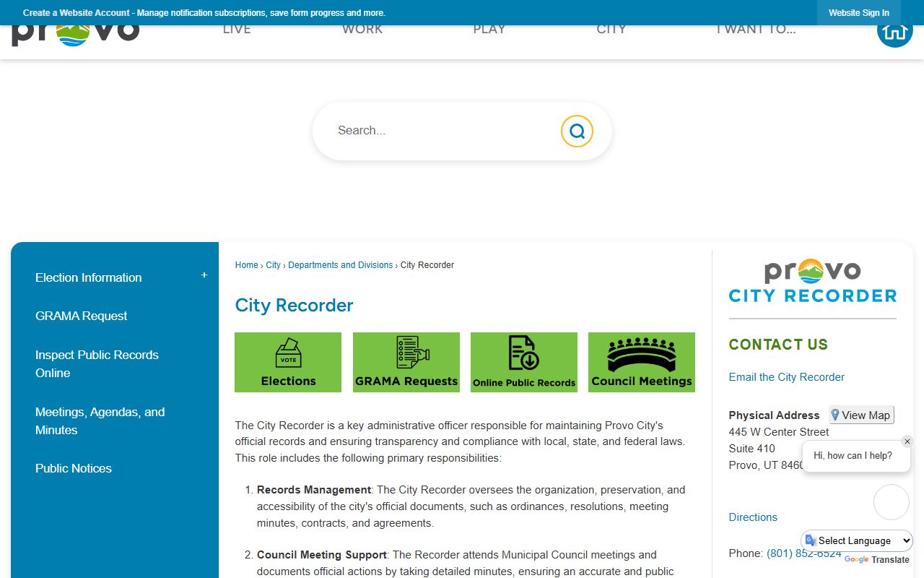Open the Council Meetings tile
Screen dimensions: 924x578
[x=642, y=362]
